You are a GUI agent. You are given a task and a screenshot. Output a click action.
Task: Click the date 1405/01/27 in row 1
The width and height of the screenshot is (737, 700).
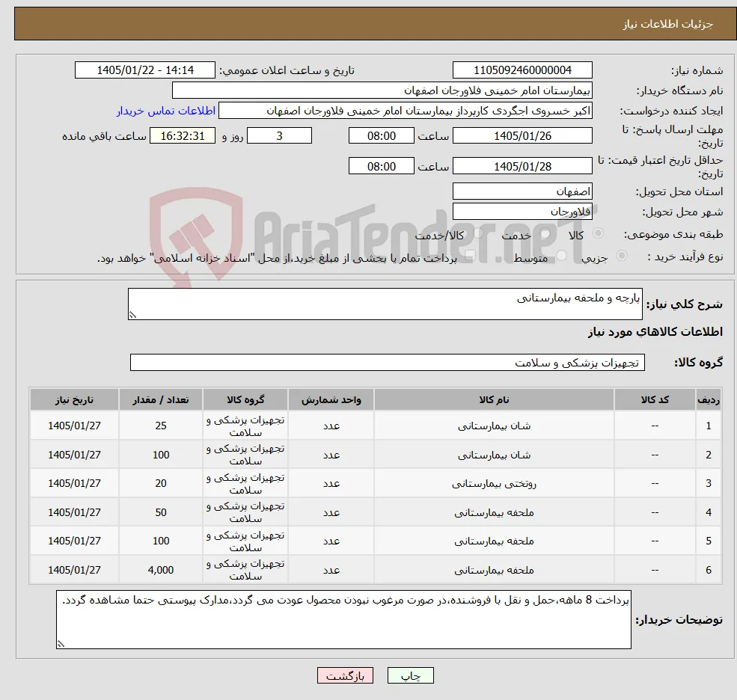click(74, 426)
